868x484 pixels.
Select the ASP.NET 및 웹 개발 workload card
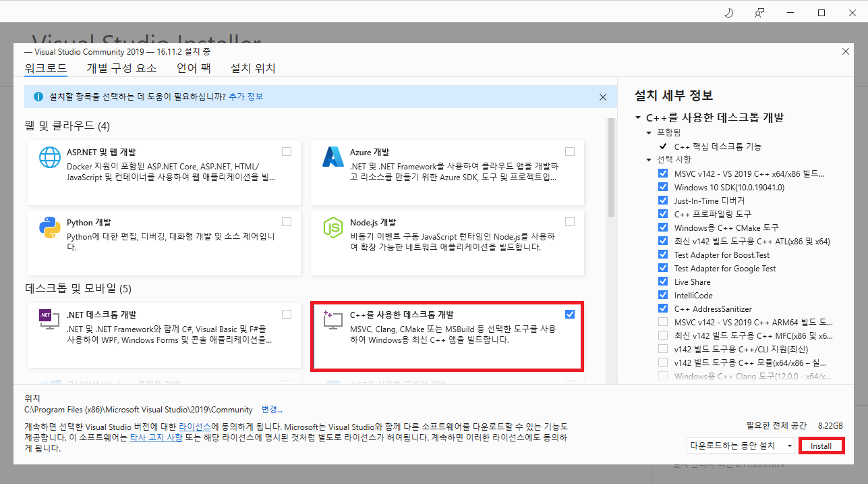164,173
